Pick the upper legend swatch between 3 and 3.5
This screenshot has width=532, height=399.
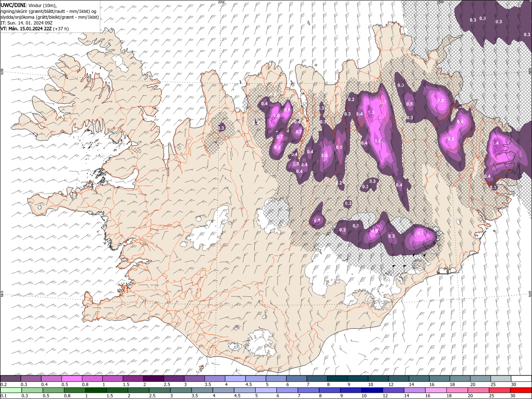[x=194, y=379]
